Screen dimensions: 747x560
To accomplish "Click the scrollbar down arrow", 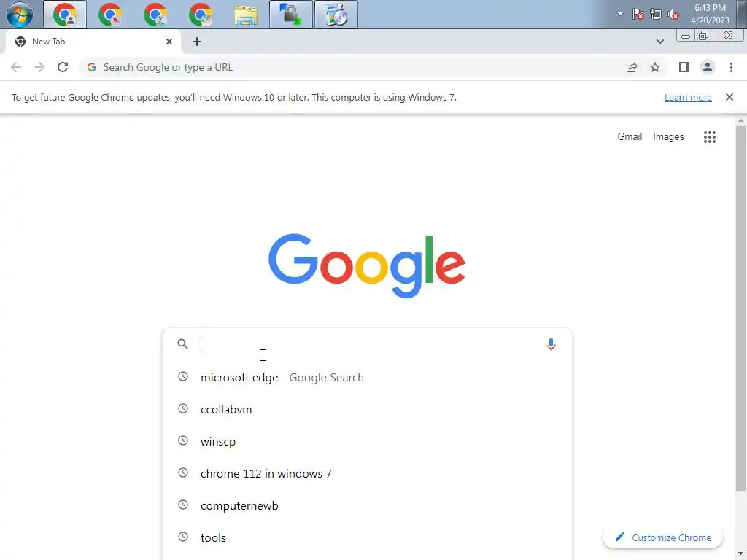I will [740, 555].
